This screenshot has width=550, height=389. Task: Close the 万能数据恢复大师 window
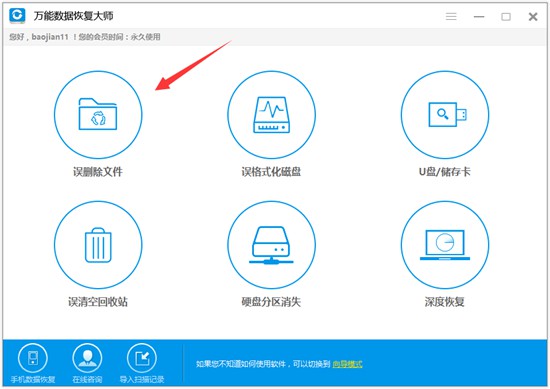[533, 16]
